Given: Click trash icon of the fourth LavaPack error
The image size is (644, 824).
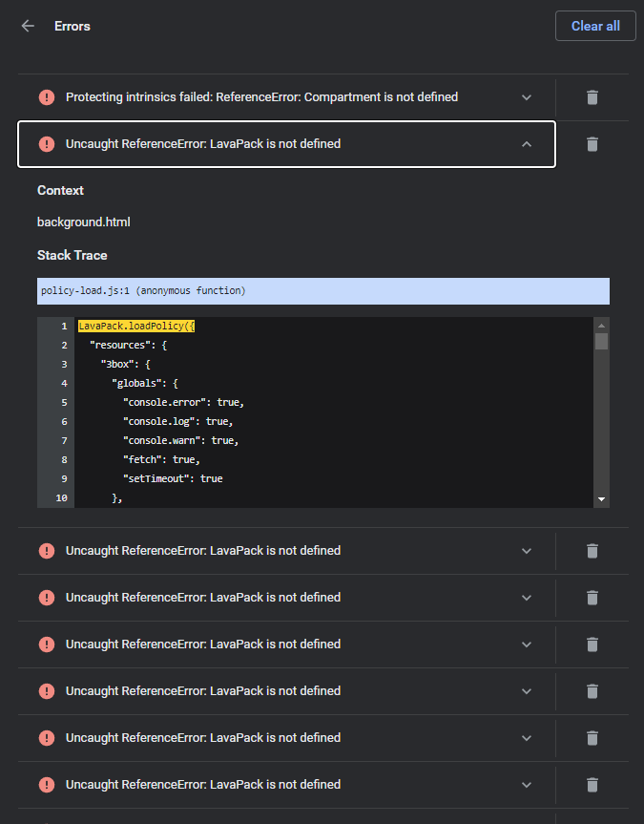Looking at the screenshot, I should 592,691.
